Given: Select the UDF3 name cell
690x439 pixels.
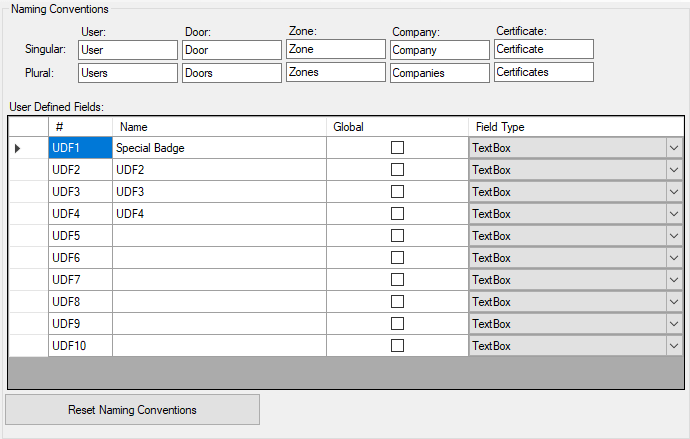Looking at the screenshot, I should 219,192.
